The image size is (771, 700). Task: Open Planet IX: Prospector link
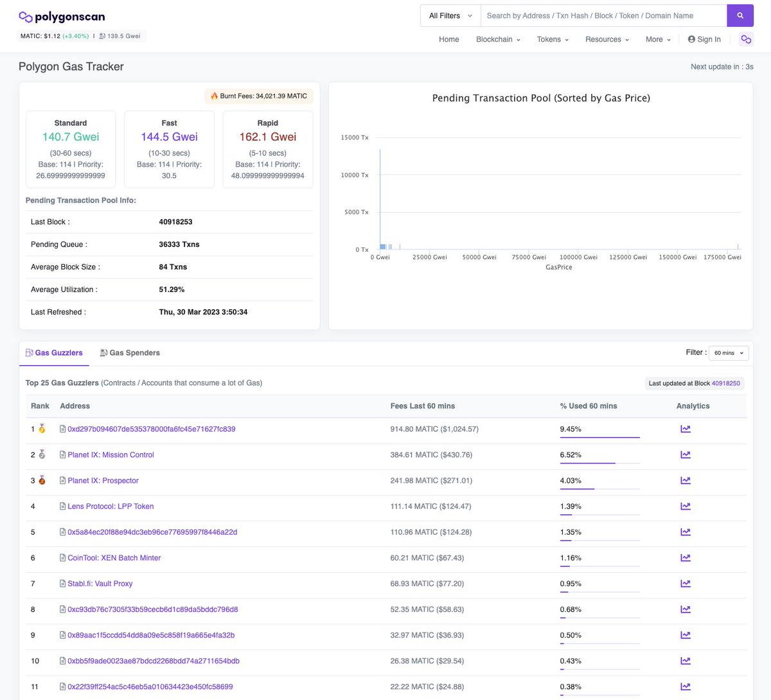pos(103,480)
